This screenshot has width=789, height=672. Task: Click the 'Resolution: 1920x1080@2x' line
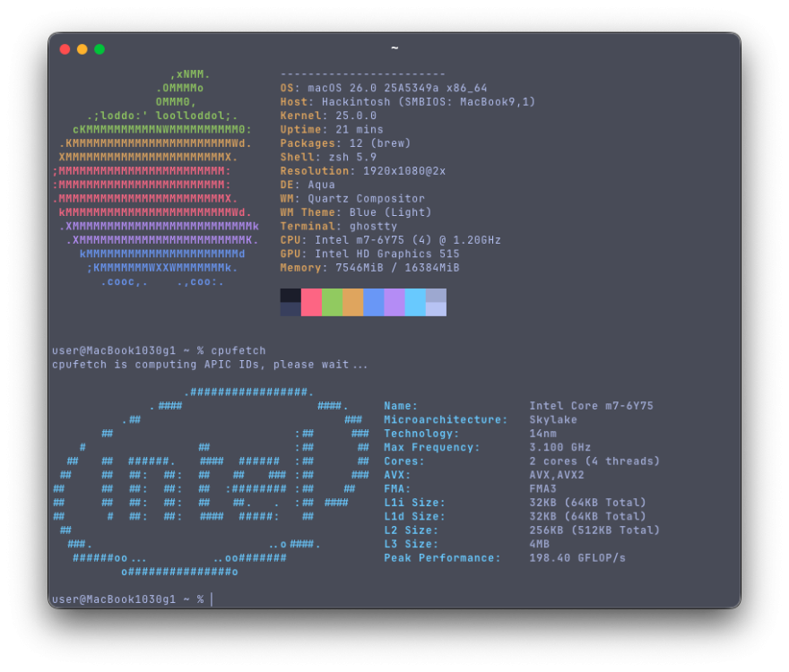[x=363, y=171]
